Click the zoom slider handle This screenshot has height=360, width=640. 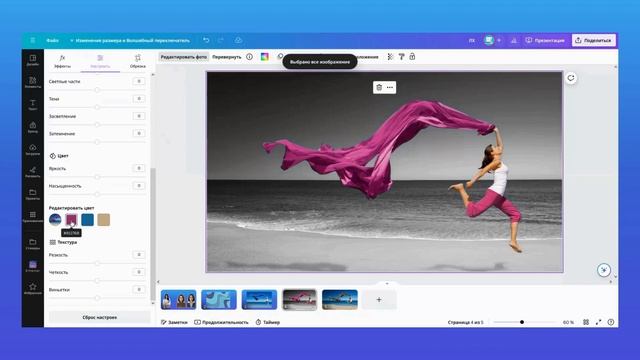click(522, 322)
